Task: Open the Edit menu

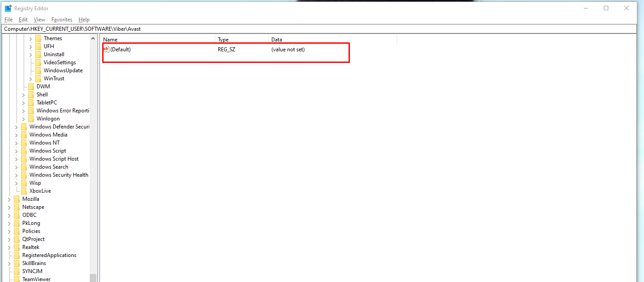Action: pos(23,20)
